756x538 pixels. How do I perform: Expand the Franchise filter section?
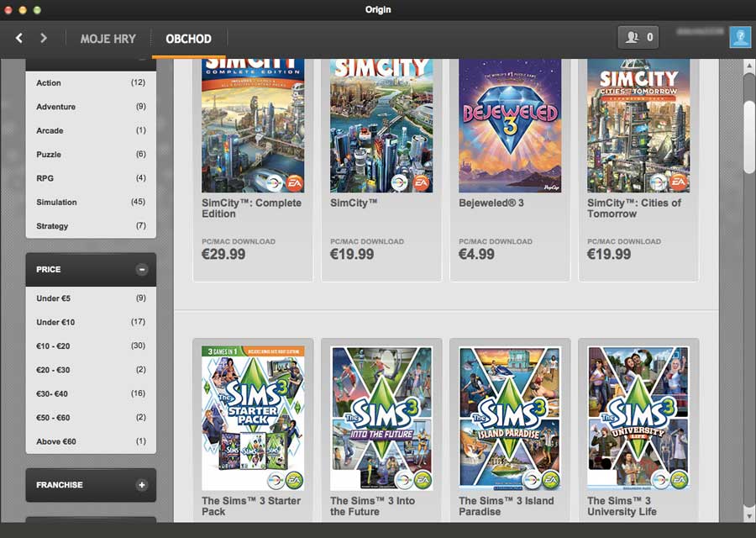tap(141, 485)
